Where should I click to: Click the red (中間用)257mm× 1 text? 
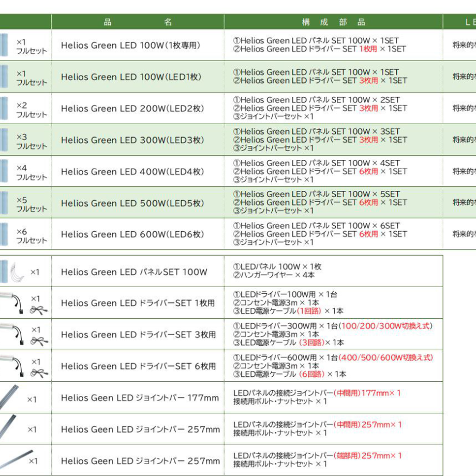click(368, 425)
